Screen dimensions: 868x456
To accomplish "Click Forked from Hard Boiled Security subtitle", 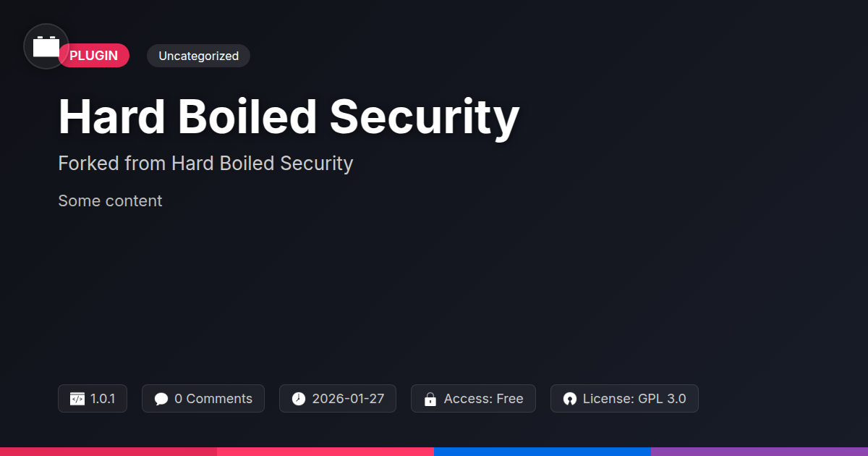I will [x=205, y=164].
